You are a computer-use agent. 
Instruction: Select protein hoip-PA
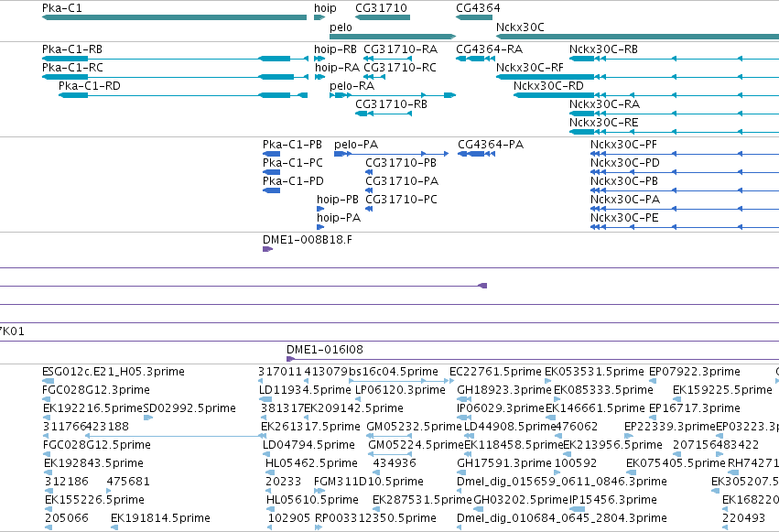(x=320, y=227)
